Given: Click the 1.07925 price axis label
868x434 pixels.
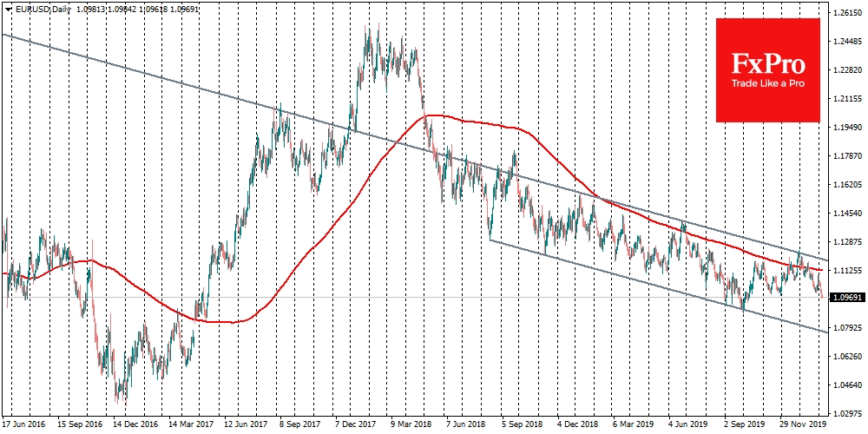Looking at the screenshot, I should pos(849,328).
